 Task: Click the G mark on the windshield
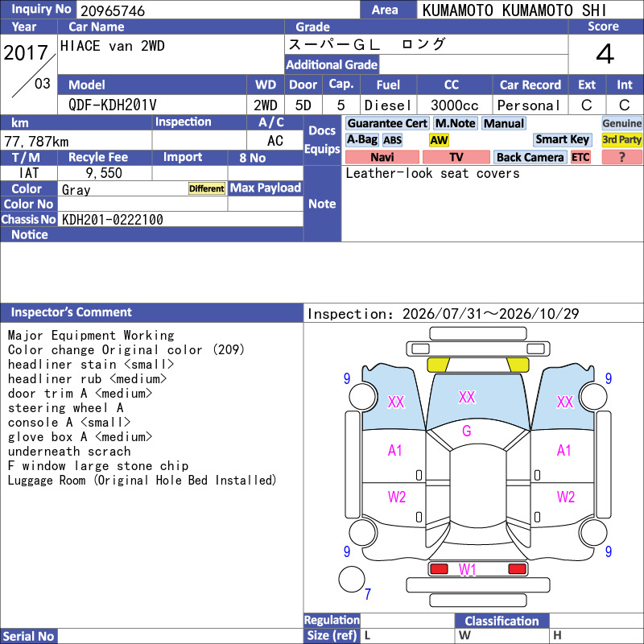click(x=467, y=431)
